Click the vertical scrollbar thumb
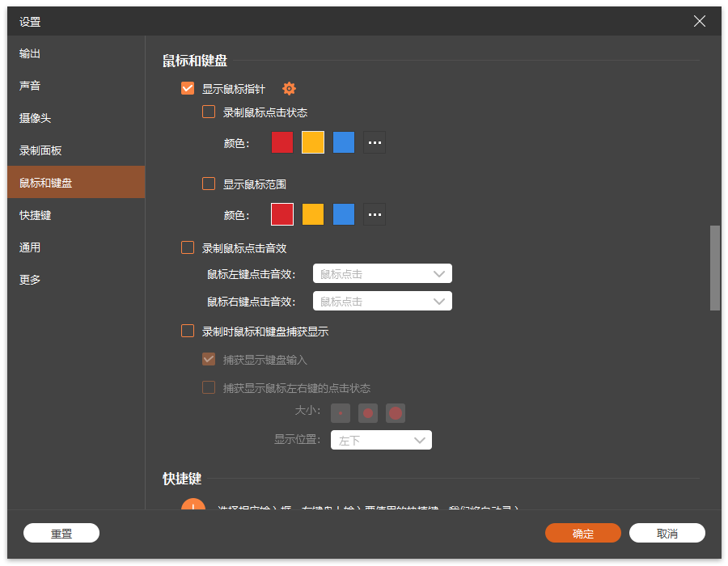The image size is (728, 566). (x=714, y=268)
